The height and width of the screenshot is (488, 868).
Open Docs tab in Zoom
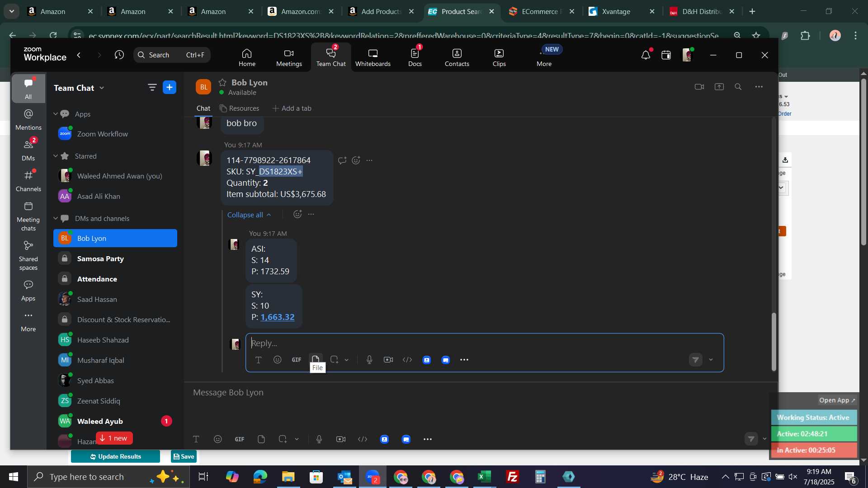tap(415, 57)
